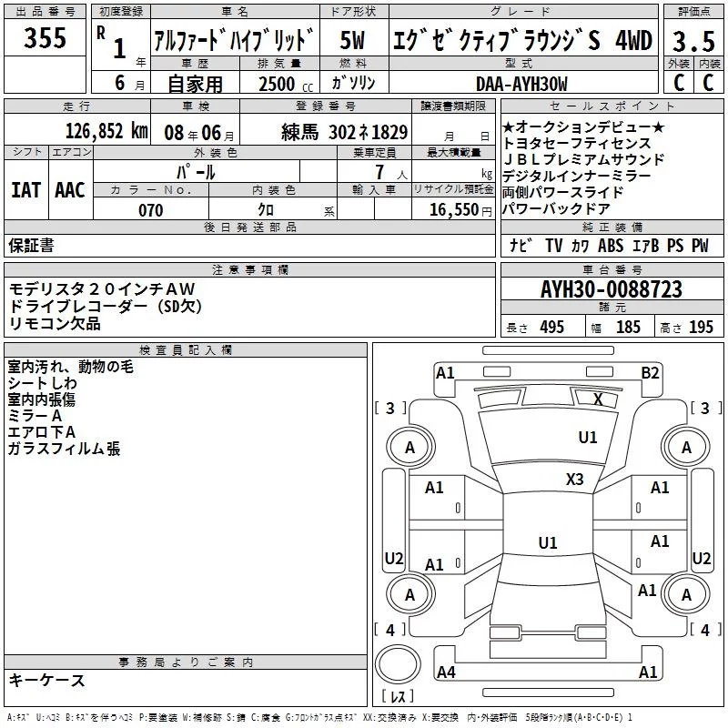728x728 pixels.
Task: Click exterior color パール
Action: 196,172
